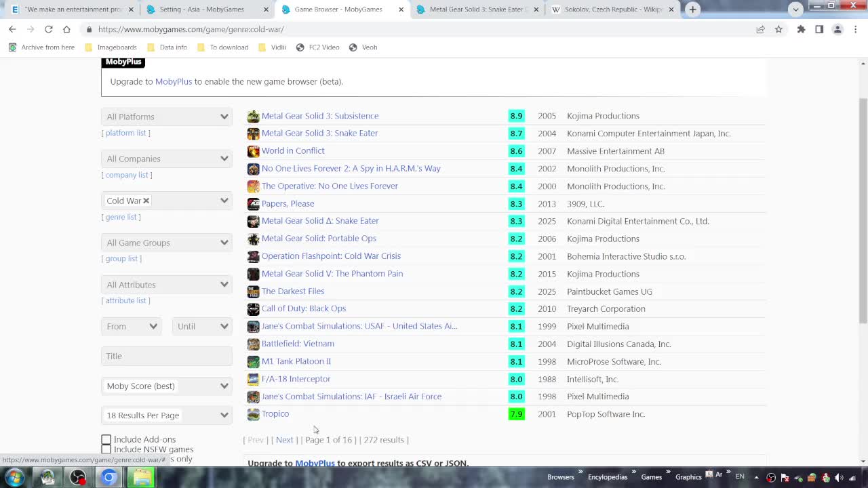The height and width of the screenshot is (488, 868).
Task: Open the Archive from here bookmark
Action: 41,47
